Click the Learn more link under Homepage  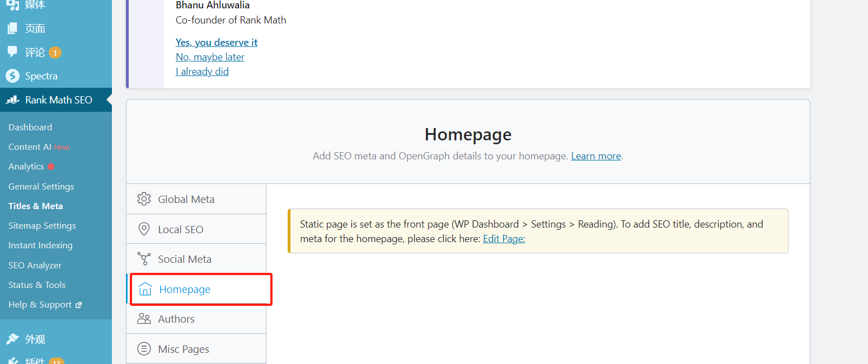pyautogui.click(x=596, y=156)
